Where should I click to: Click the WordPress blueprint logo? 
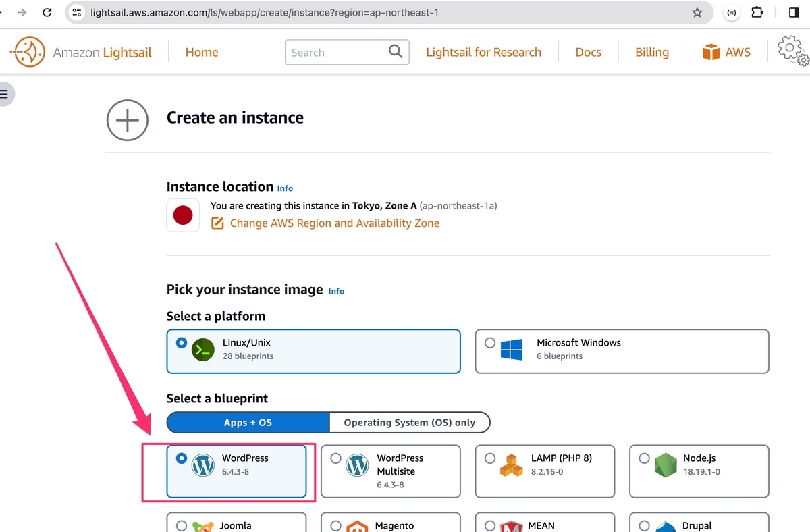202,465
